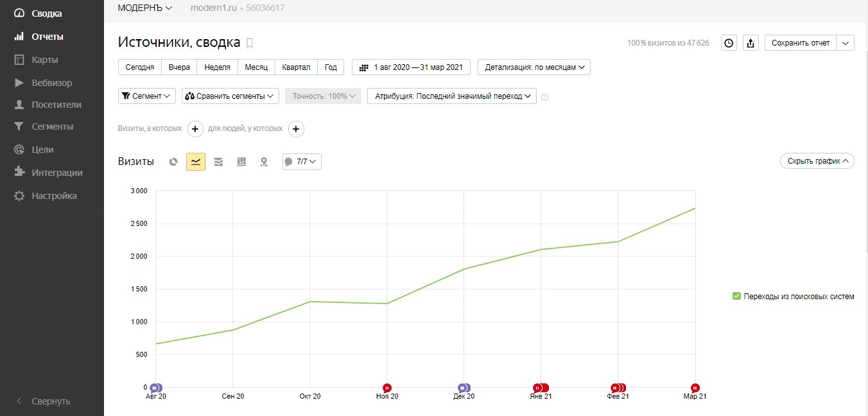Screen dimensions: 868x416
Task: Select the Год period
Action: [331, 67]
